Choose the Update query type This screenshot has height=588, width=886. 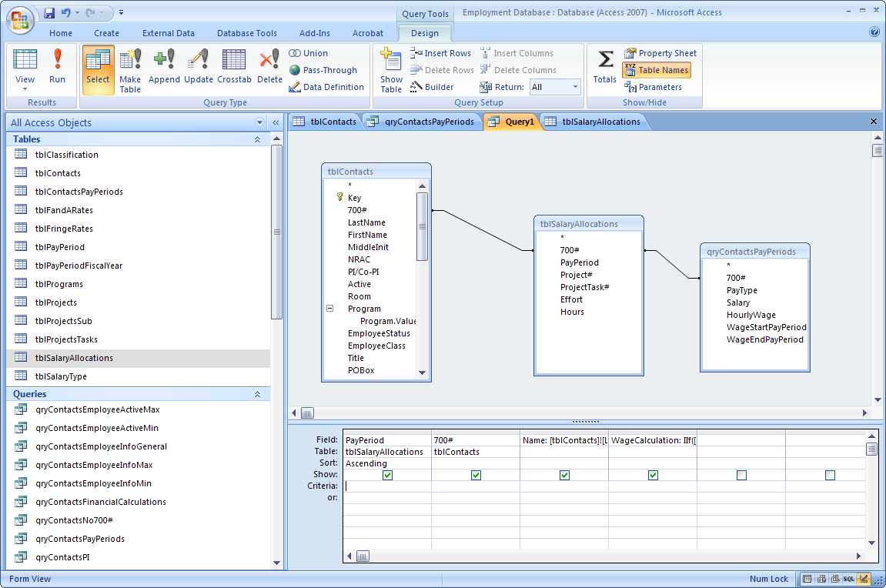click(199, 66)
